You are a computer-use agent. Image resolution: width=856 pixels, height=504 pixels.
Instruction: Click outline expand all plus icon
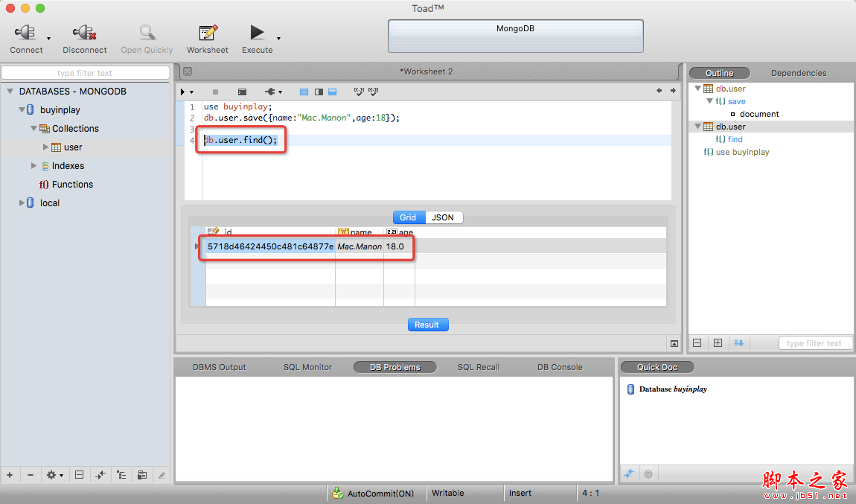(x=718, y=343)
